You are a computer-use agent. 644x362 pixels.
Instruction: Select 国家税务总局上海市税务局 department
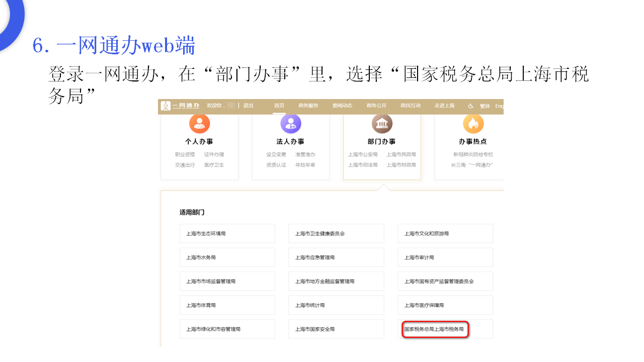445,329
